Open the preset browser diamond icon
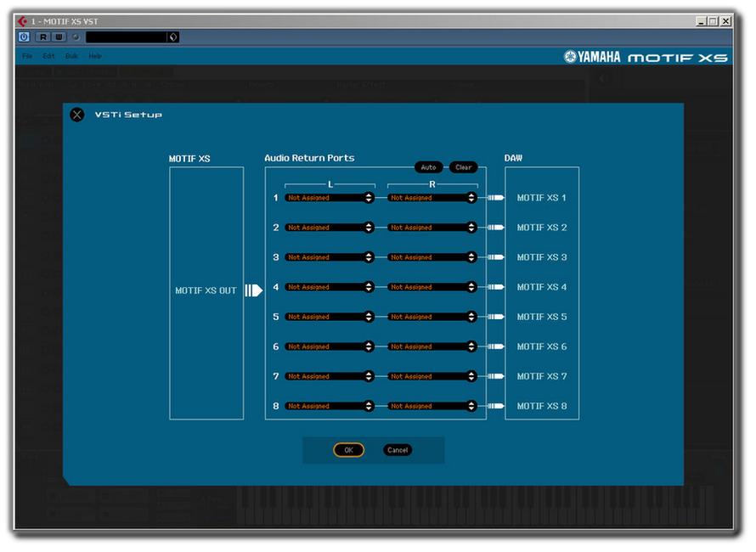Screen dimensions: 756x552 (x=172, y=37)
